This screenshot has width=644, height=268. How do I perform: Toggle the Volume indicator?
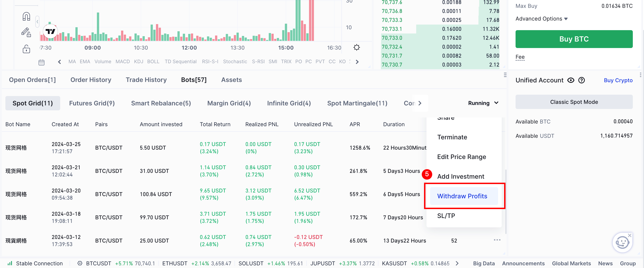coord(103,62)
